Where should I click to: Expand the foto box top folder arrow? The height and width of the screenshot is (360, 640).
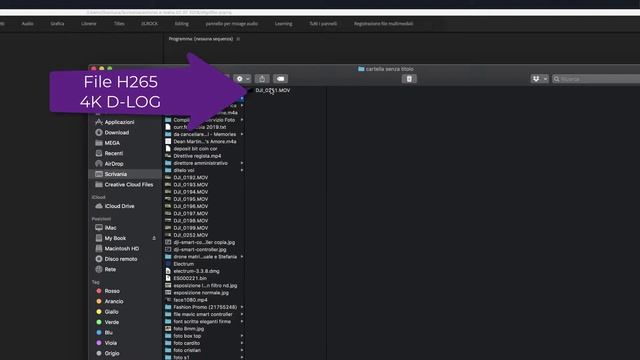242,336
